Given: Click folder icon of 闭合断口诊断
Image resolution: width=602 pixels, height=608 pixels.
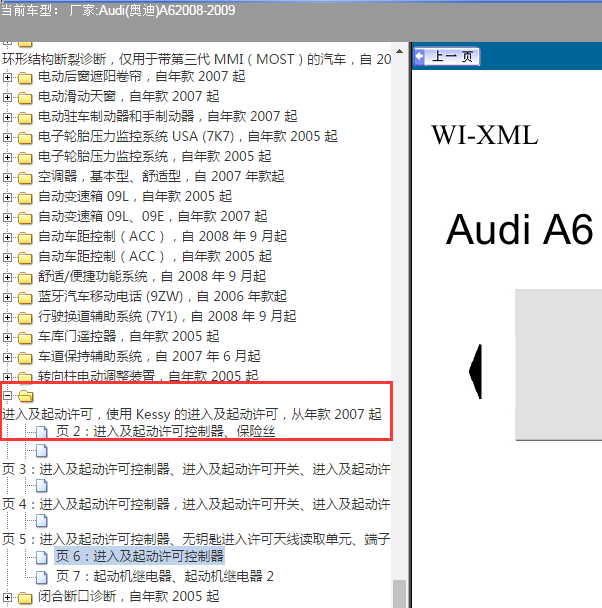Looking at the screenshot, I should 25,598.
